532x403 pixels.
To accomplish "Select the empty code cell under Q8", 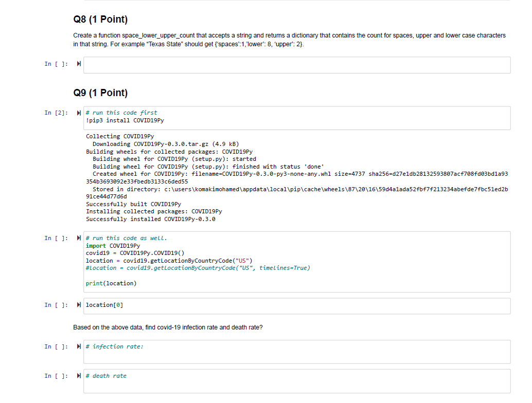I will click(257, 65).
